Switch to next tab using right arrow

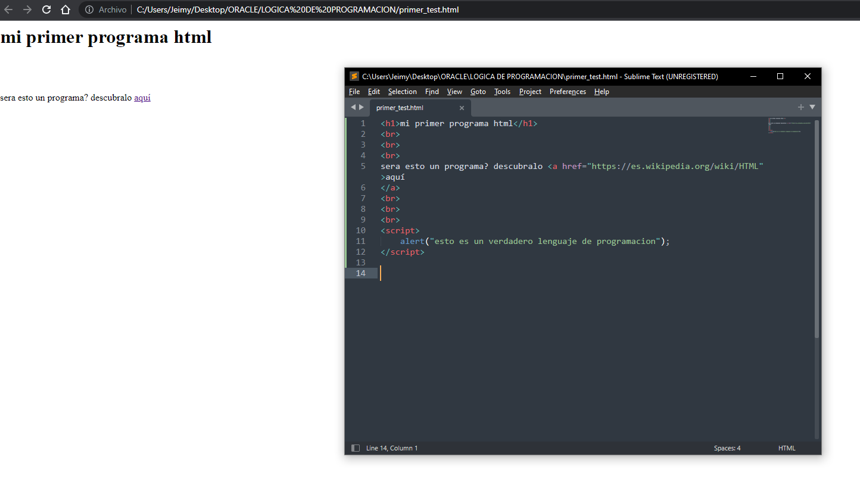[362, 107]
